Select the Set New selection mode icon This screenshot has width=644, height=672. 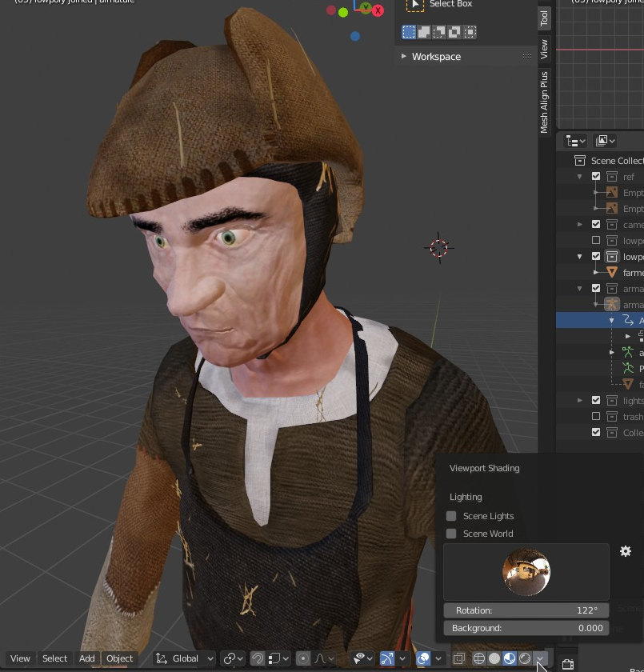408,32
